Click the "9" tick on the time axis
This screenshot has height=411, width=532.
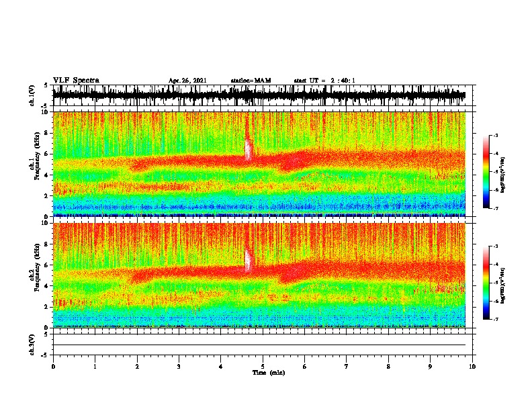[x=430, y=367]
